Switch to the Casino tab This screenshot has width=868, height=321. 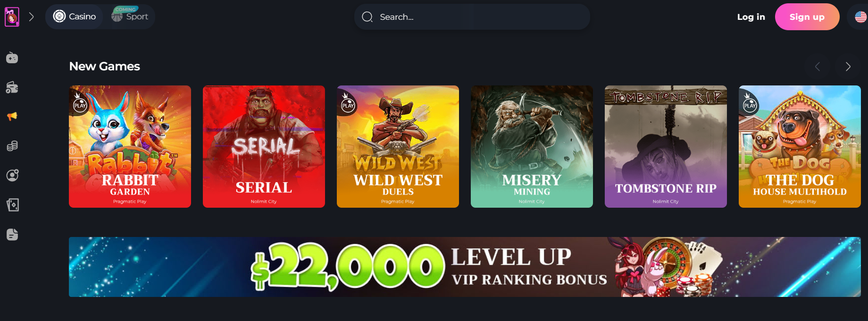(75, 17)
